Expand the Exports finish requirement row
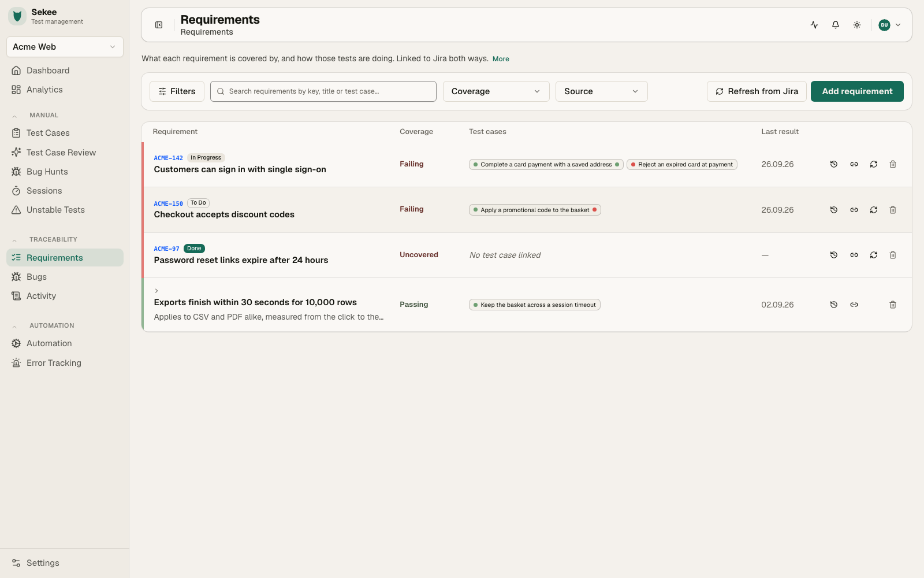The image size is (924, 578). pyautogui.click(x=157, y=291)
